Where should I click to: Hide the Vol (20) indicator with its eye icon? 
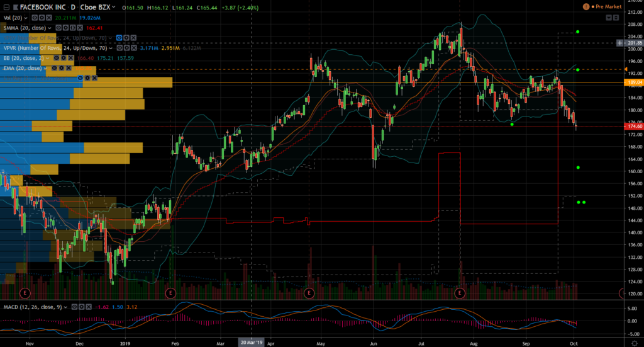[35, 18]
